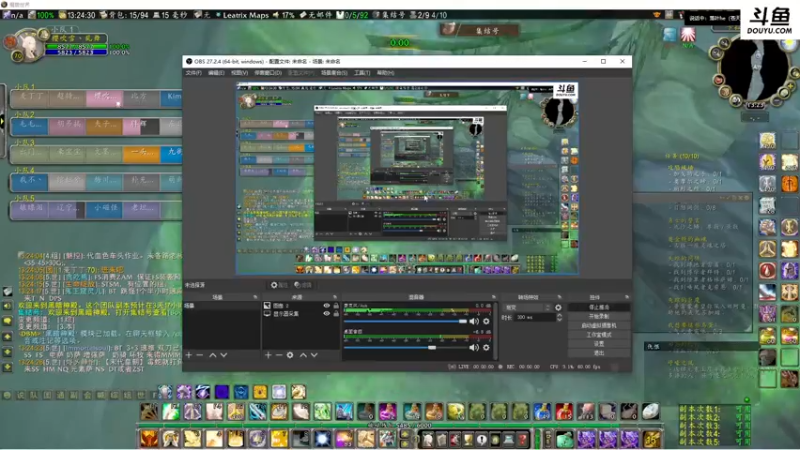Click 工作室模式 studio mode button
Image resolution: width=800 pixels, height=450 pixels.
598,335
